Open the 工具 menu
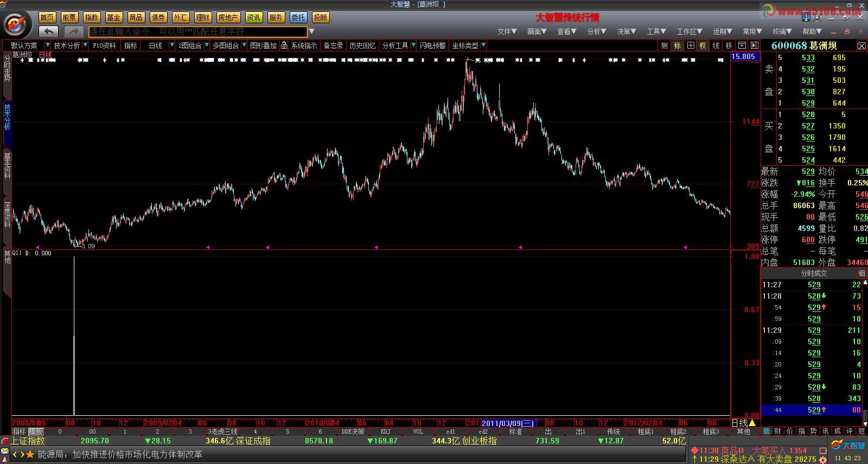 (656, 31)
